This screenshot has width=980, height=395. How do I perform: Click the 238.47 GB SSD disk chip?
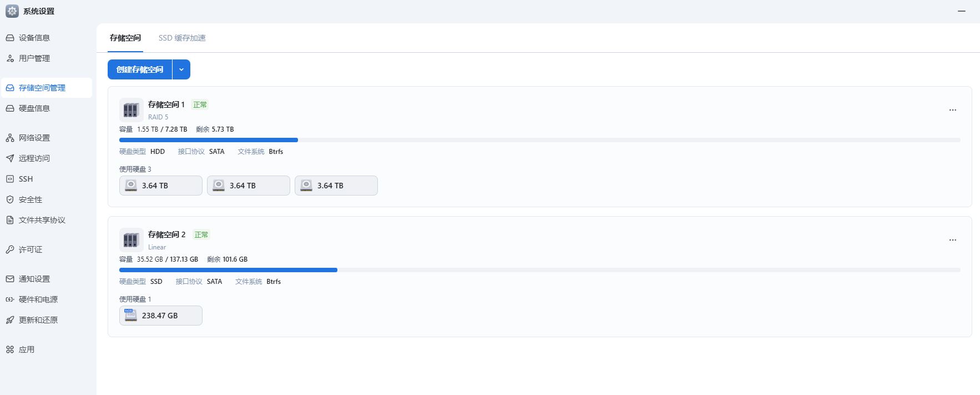coord(160,316)
